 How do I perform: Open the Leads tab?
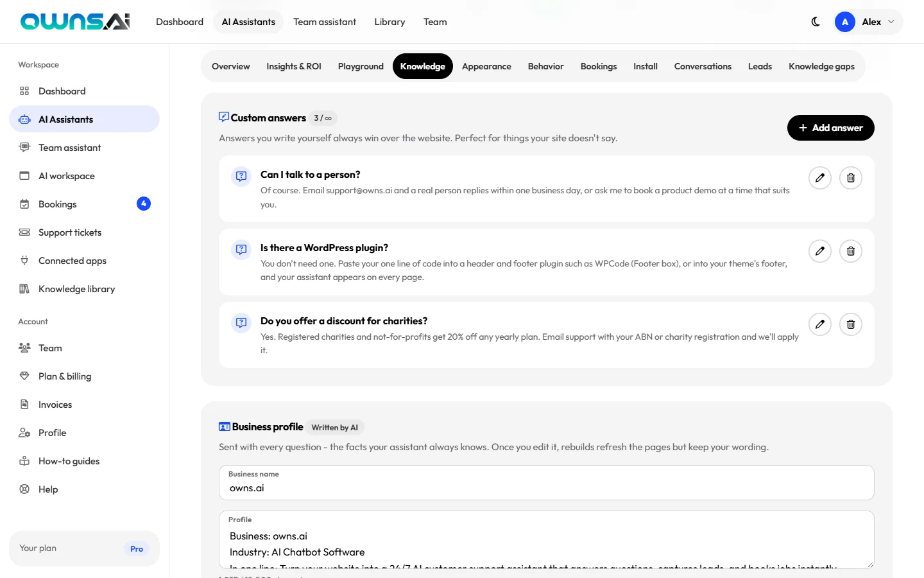pos(760,66)
